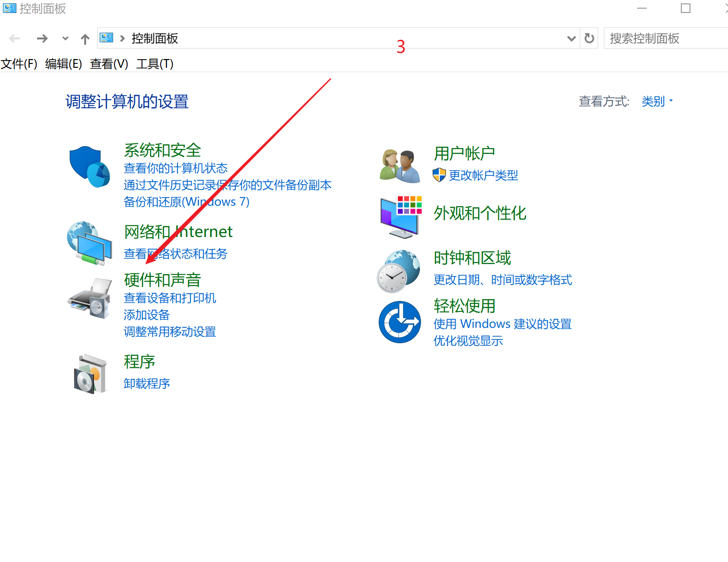Click 卸载程序 link
Screen dimensions: 728x562
pyautogui.click(x=147, y=384)
